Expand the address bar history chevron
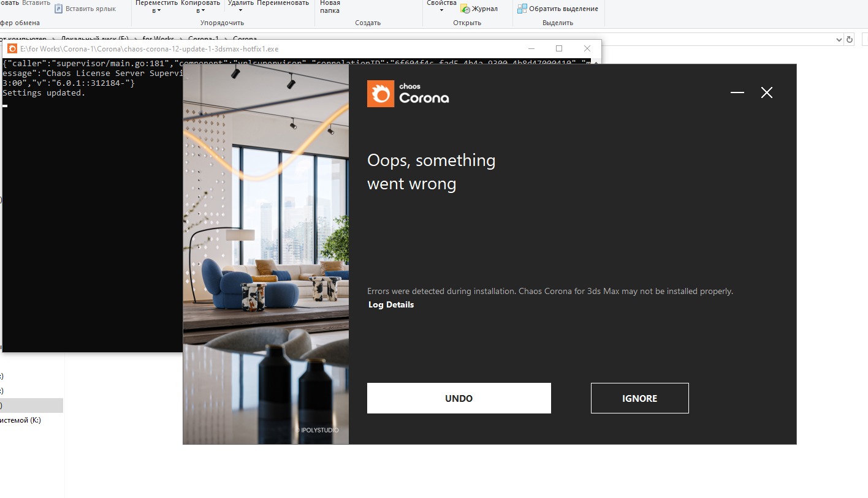The height and width of the screenshot is (498, 868). (x=839, y=39)
